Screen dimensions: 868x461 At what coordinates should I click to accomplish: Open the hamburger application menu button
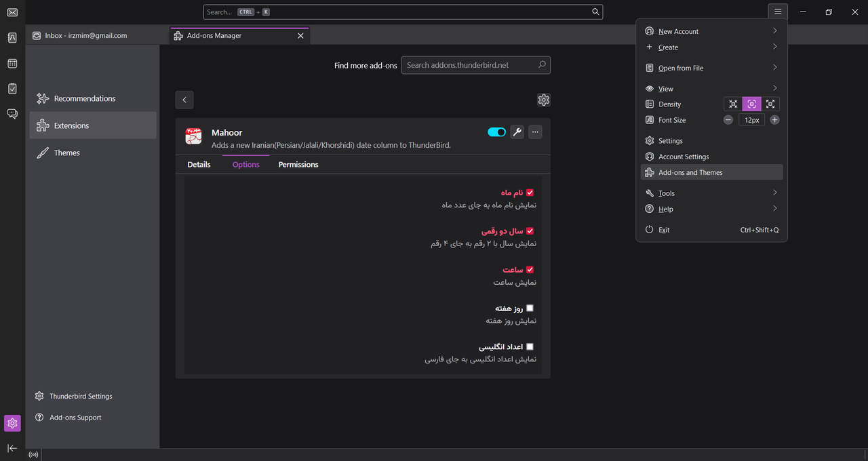pyautogui.click(x=778, y=12)
